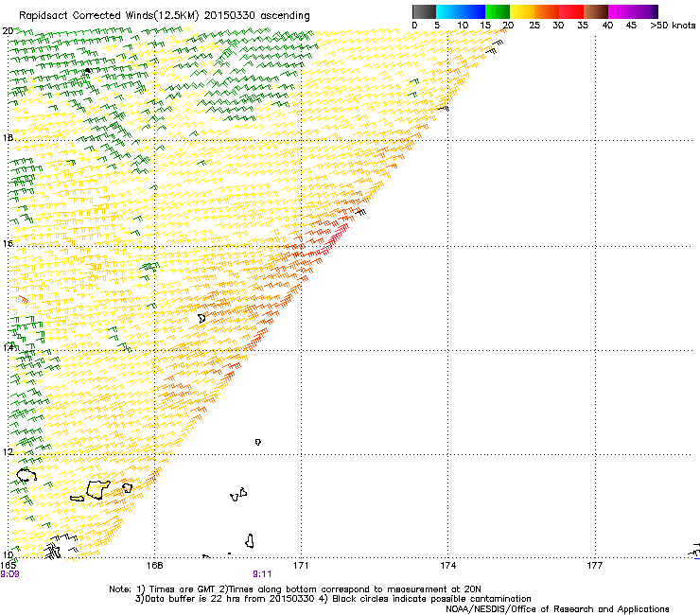Image resolution: width=700 pixels, height=615 pixels.
Task: Click the latitude label '10' on left axis
Action: click(x=8, y=554)
